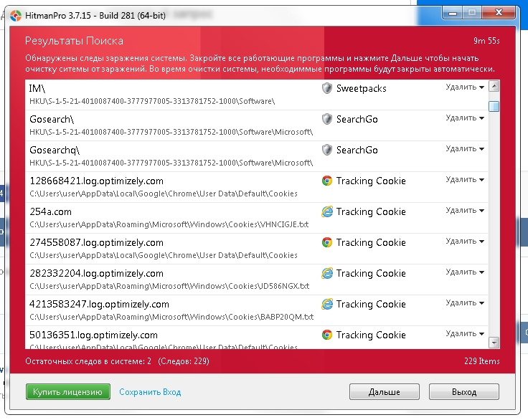
Task: Click the scrollbar up arrow in results list
Action: [494, 87]
